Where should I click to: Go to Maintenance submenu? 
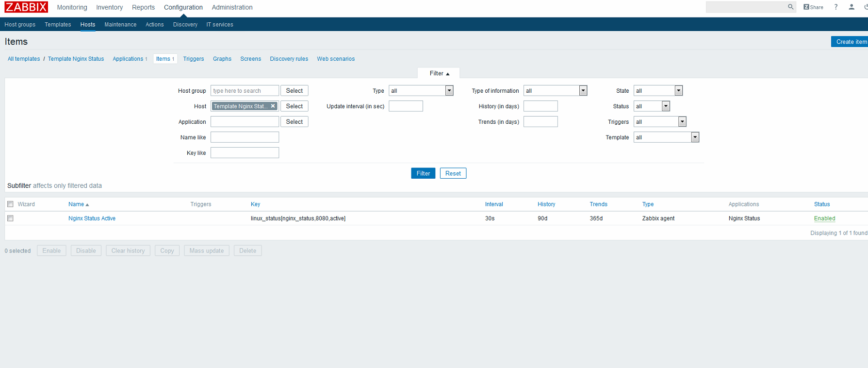pyautogui.click(x=120, y=24)
